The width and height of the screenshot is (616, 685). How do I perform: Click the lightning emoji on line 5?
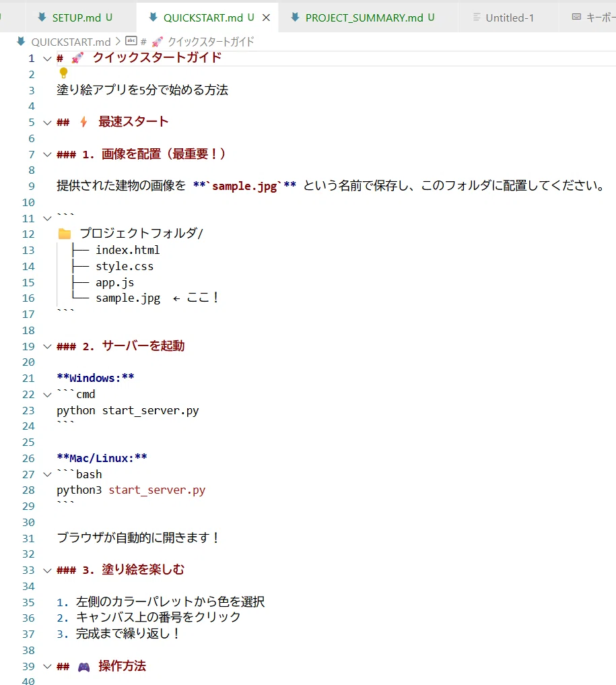pos(84,122)
